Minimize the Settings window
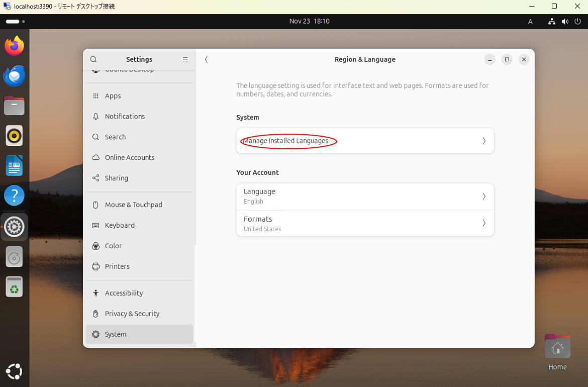Viewport: 588px width, 387px height. tap(490, 59)
